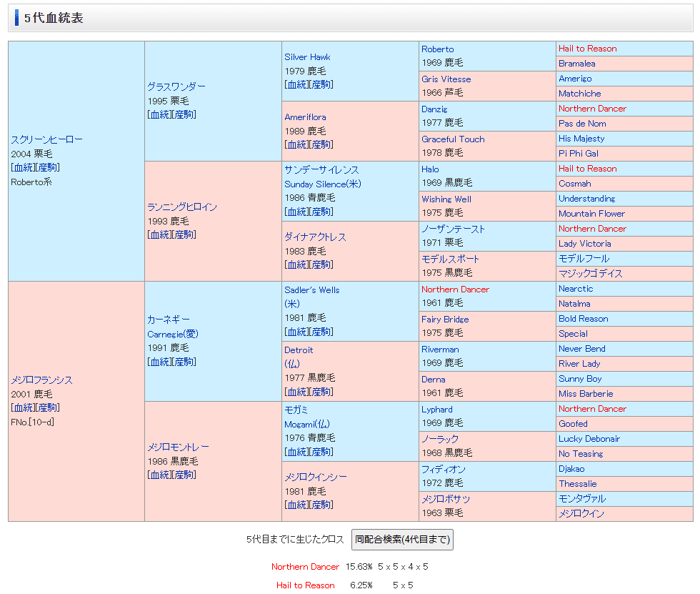This screenshot has height=594, width=700.
Task: Open the Silver Hawk link
Action: click(x=307, y=57)
